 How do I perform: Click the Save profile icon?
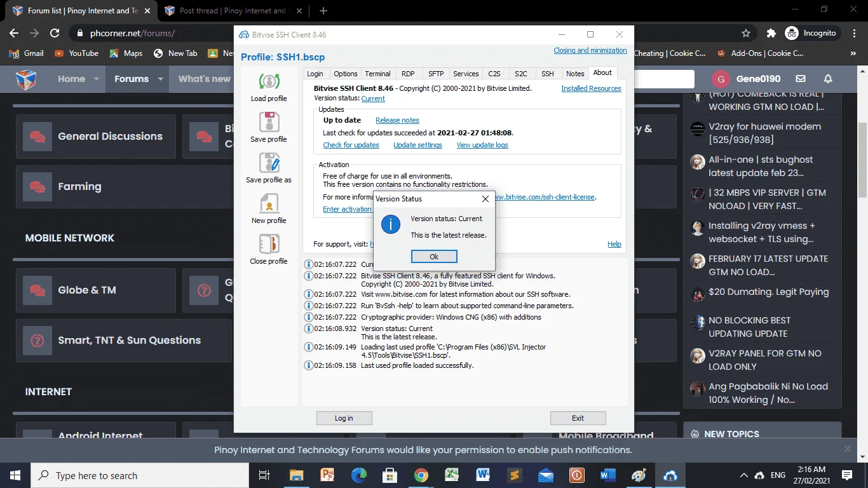point(269,122)
